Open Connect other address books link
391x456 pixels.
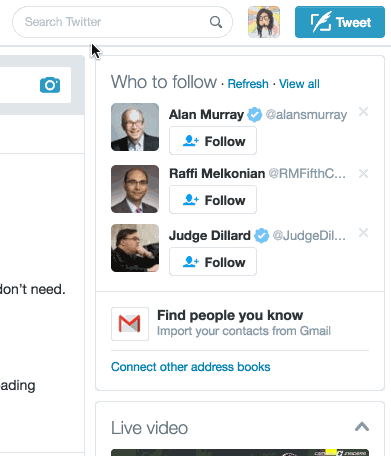pos(191,367)
